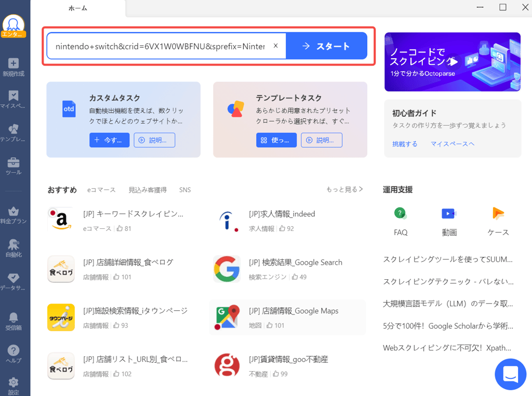Click the 動画 video icon
The image size is (532, 396).
(449, 214)
